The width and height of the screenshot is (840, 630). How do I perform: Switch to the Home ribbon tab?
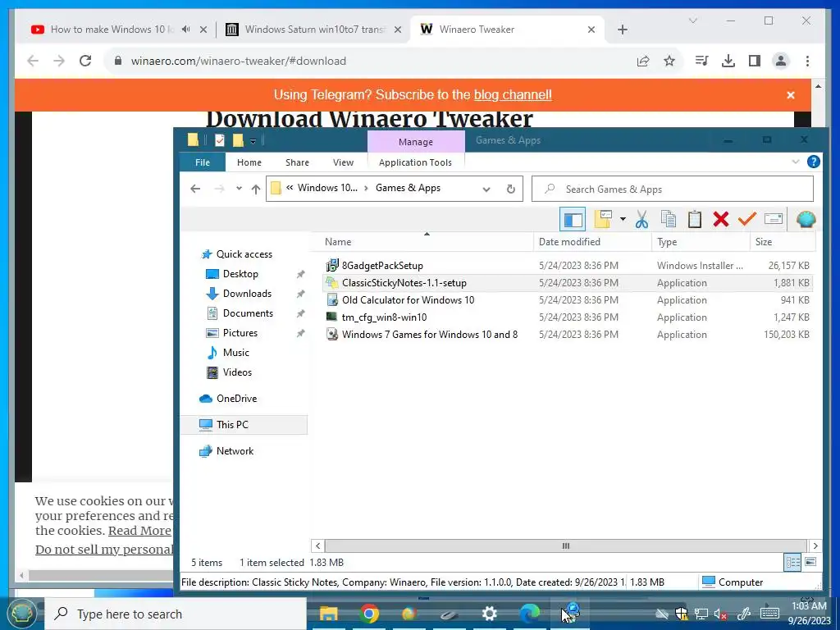click(x=249, y=162)
